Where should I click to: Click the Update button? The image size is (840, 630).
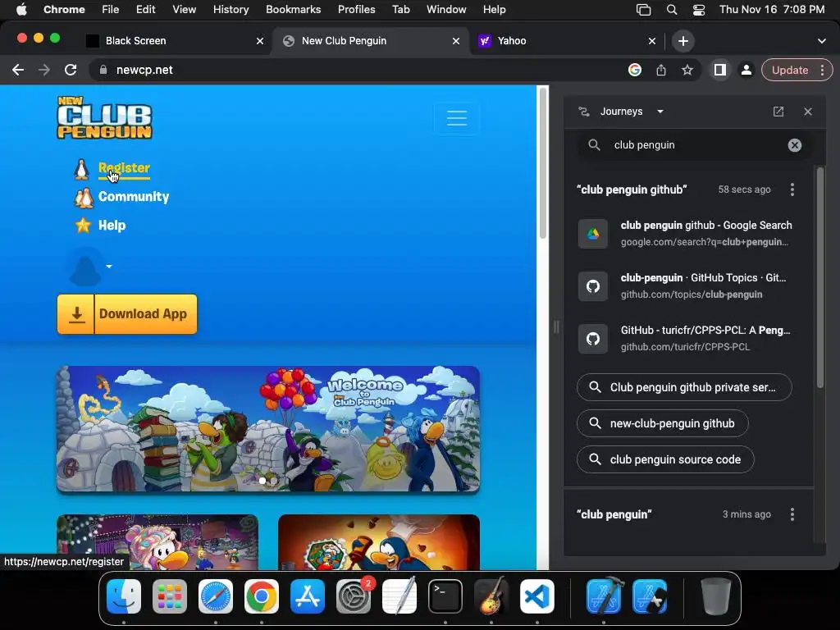tap(790, 71)
